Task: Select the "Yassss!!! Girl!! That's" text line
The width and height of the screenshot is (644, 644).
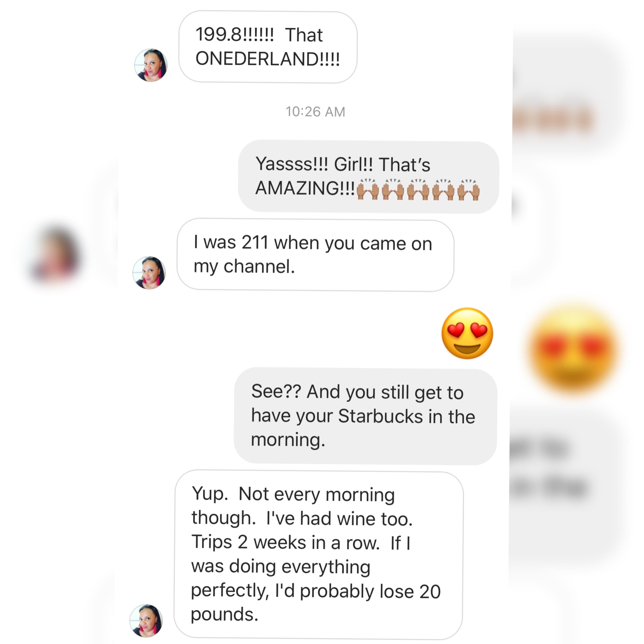Action: (343, 164)
